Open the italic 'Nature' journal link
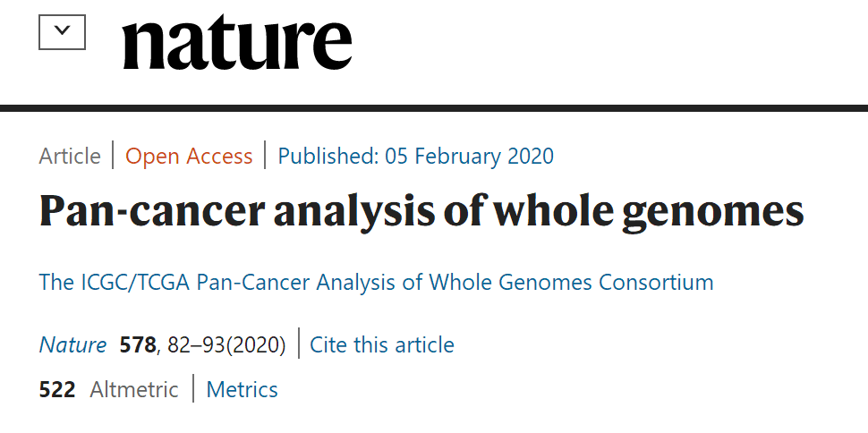The image size is (868, 433). coord(72,344)
